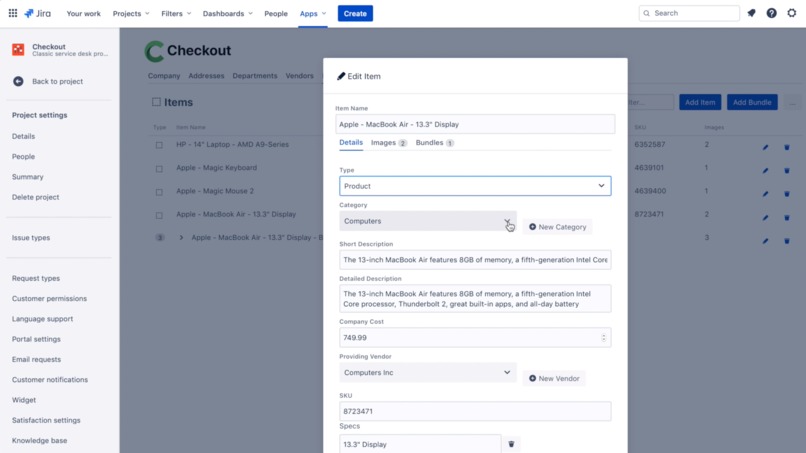Viewport: 806px width, 453px height.
Task: Click the Detailed Description text area
Action: [475, 299]
